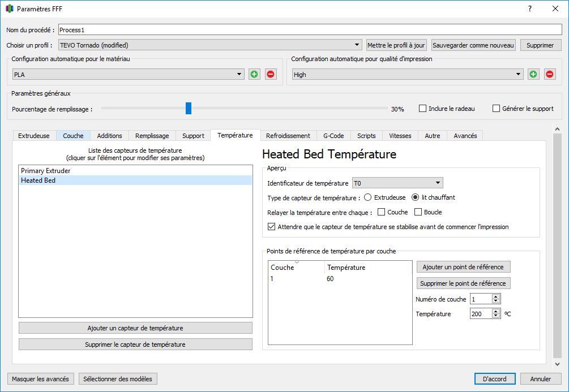Switch to the Couche tab
This screenshot has height=392, width=569.
coord(73,136)
